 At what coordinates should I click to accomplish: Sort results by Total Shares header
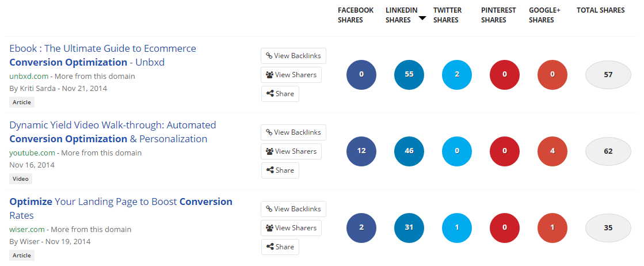coord(600,10)
